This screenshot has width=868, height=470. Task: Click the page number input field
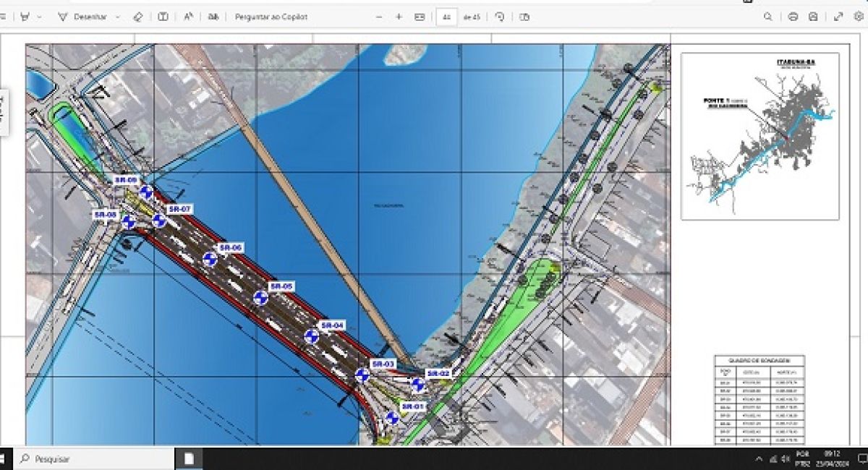point(447,17)
